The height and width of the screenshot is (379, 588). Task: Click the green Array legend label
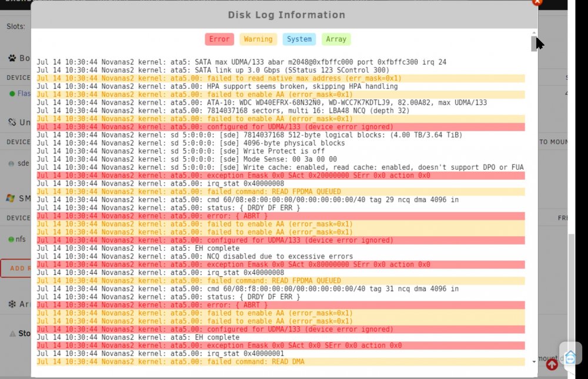[x=336, y=39]
